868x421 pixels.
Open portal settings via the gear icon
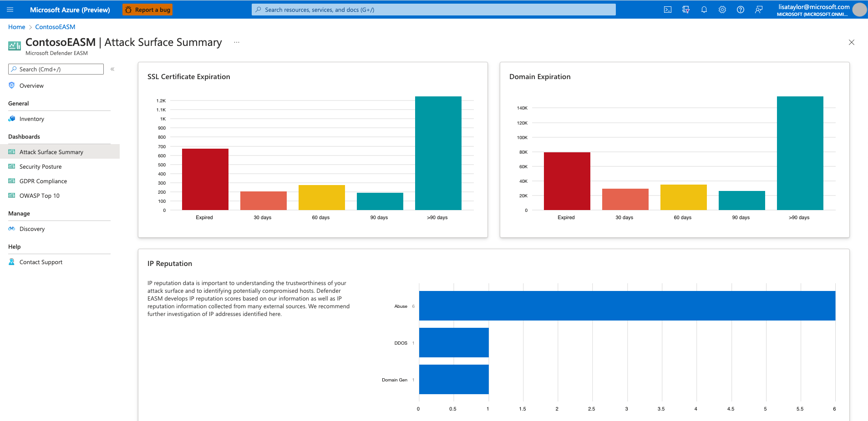(x=722, y=10)
